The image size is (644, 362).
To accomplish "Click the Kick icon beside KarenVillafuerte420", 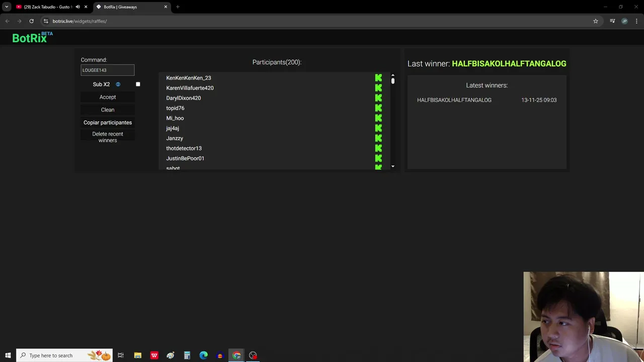I will click(378, 88).
